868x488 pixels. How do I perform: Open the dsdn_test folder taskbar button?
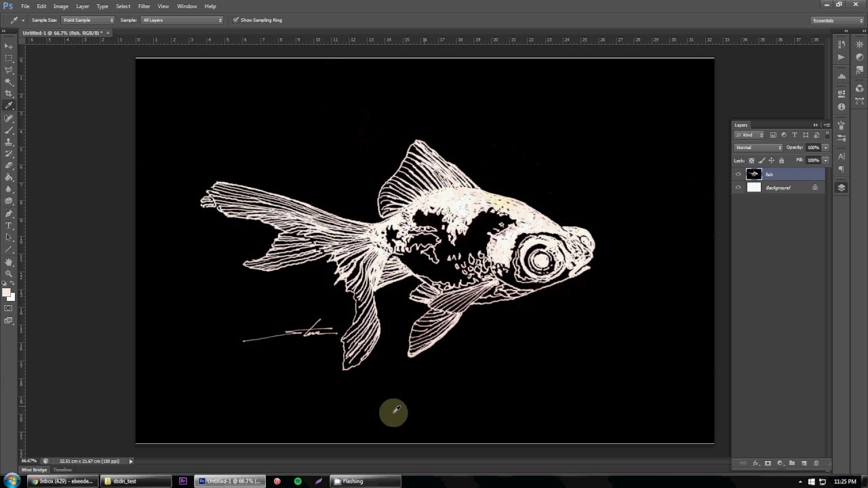[136, 481]
